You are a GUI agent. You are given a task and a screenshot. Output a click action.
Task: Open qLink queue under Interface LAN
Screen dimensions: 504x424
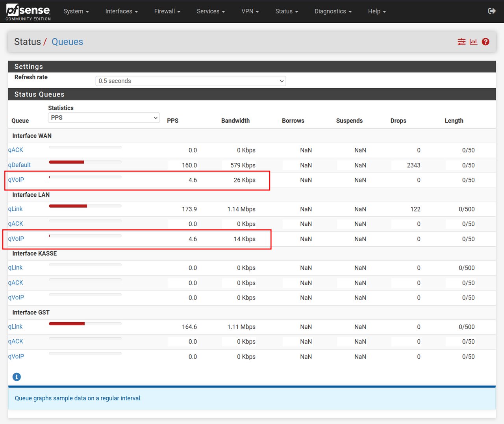[x=15, y=209]
